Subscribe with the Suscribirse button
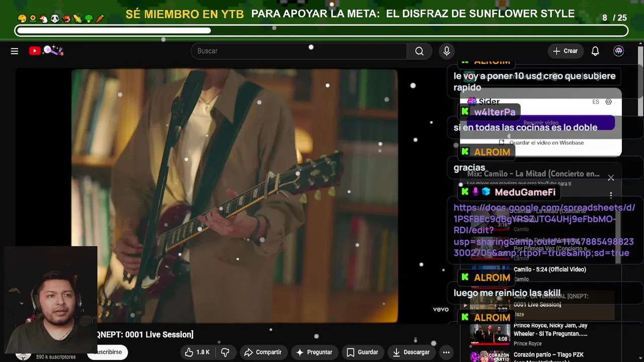The image size is (644, 362). (x=109, y=352)
